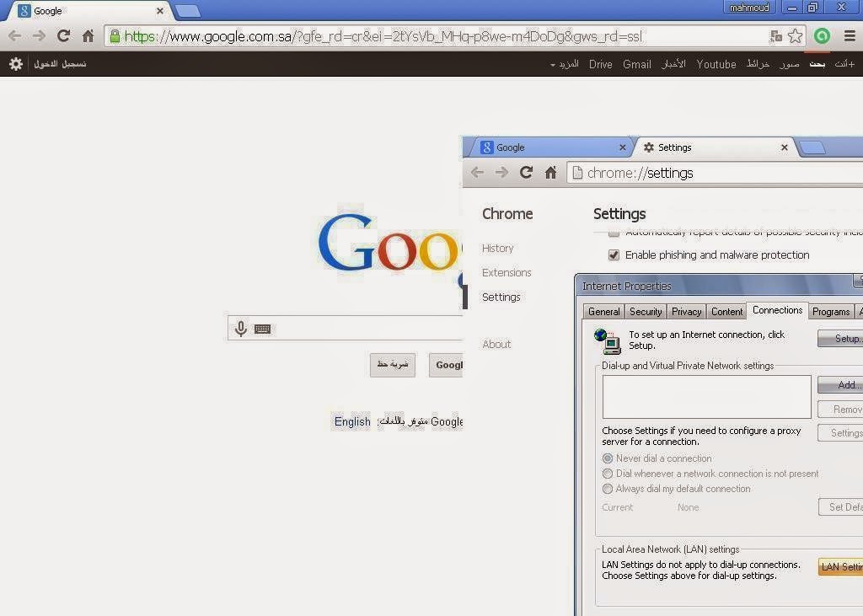This screenshot has height=616, width=863.
Task: Switch to Security tab in Internet Properties
Action: pos(646,312)
